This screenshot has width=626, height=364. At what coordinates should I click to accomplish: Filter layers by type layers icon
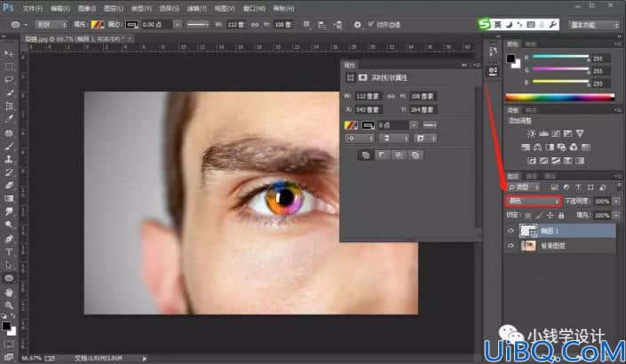coord(578,187)
